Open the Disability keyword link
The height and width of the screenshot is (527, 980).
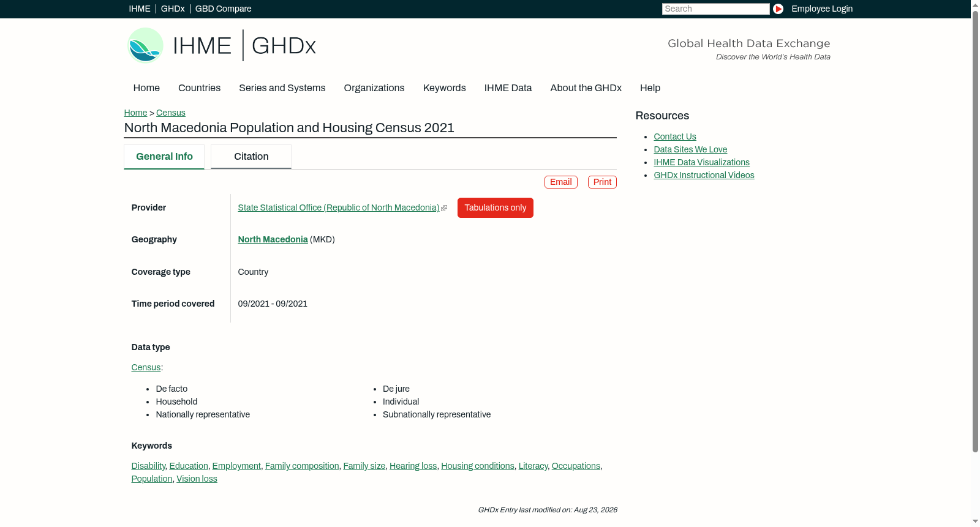(148, 466)
